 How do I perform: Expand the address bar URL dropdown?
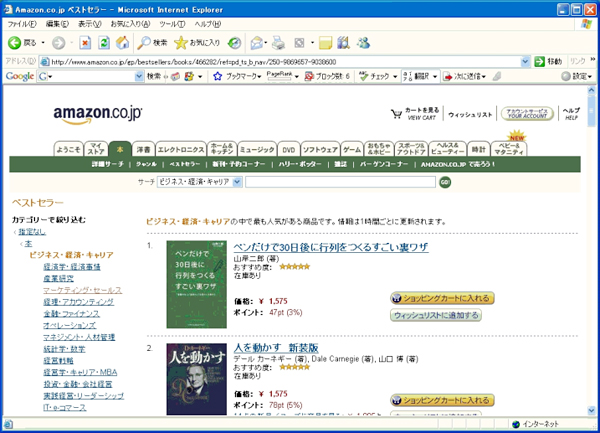tap(525, 62)
